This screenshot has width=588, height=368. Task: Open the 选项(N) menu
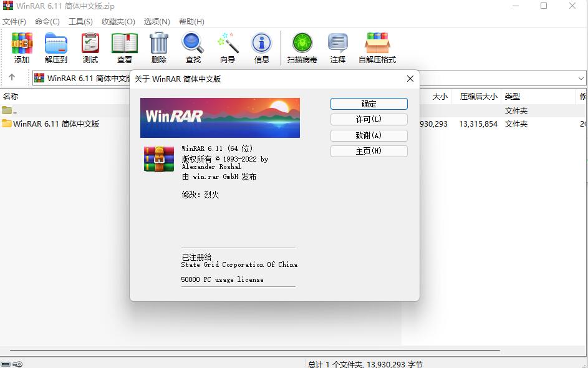(157, 21)
